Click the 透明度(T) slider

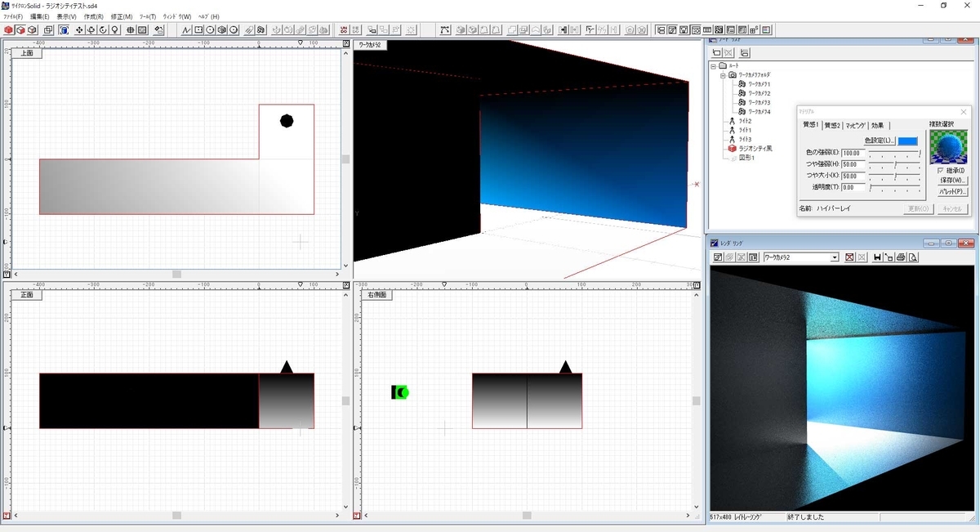tap(894, 187)
